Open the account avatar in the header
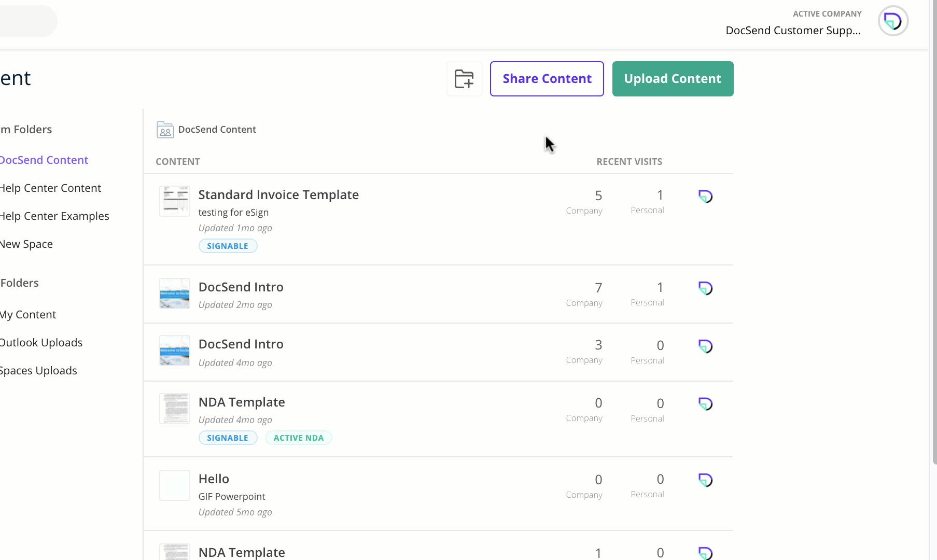Viewport: 937px width, 560px height. tap(893, 21)
